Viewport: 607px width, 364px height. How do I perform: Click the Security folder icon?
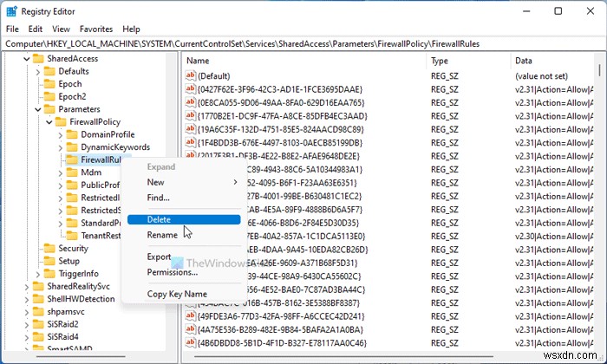coord(49,249)
